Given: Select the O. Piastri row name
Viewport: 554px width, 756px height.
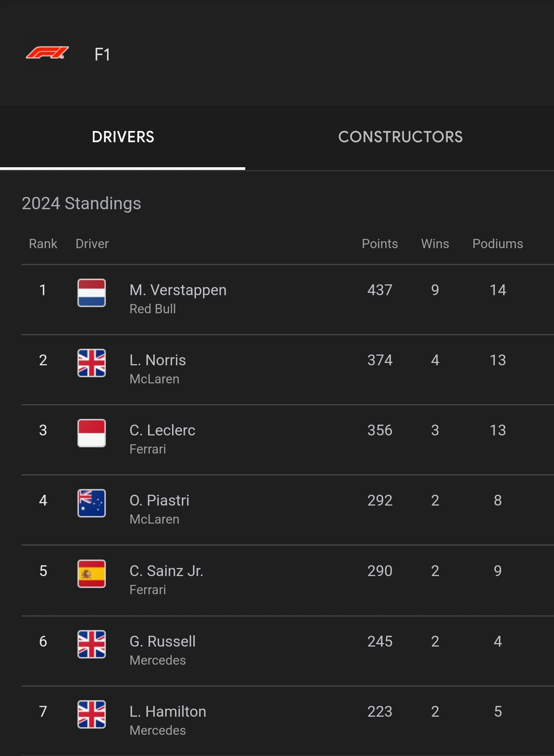Looking at the screenshot, I should pyautogui.click(x=159, y=501).
